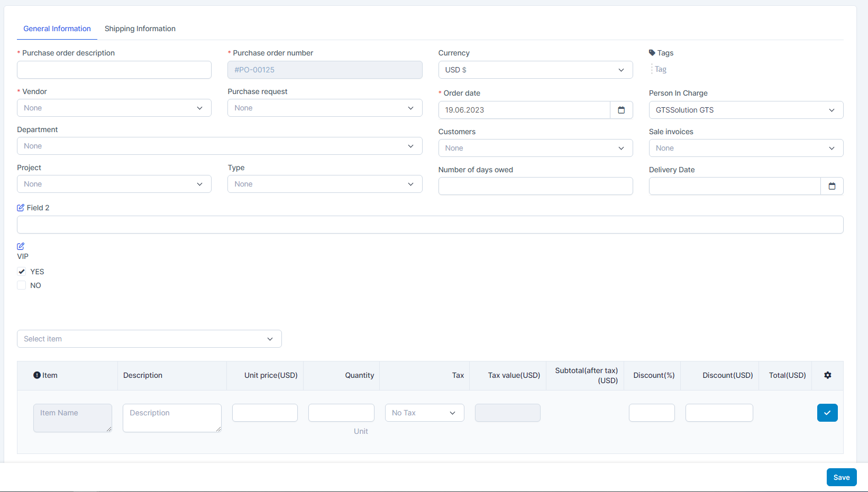
Task: Click the Purchase order description field
Action: (x=114, y=70)
